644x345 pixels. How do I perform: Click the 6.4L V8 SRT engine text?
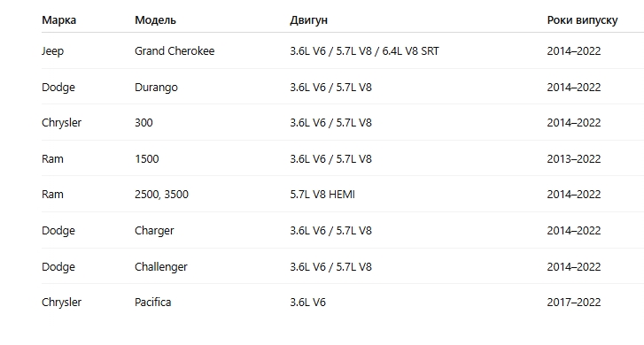pos(410,51)
